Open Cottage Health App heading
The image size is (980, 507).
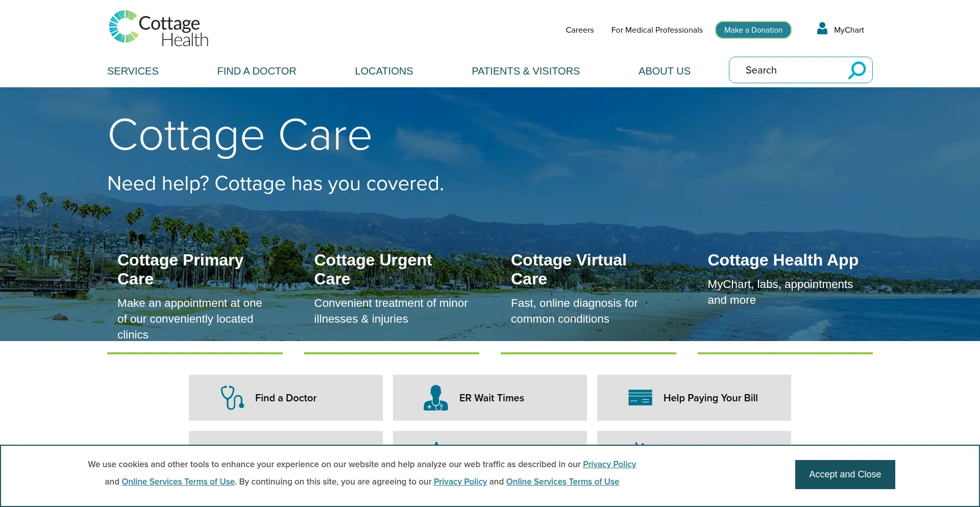tap(783, 260)
